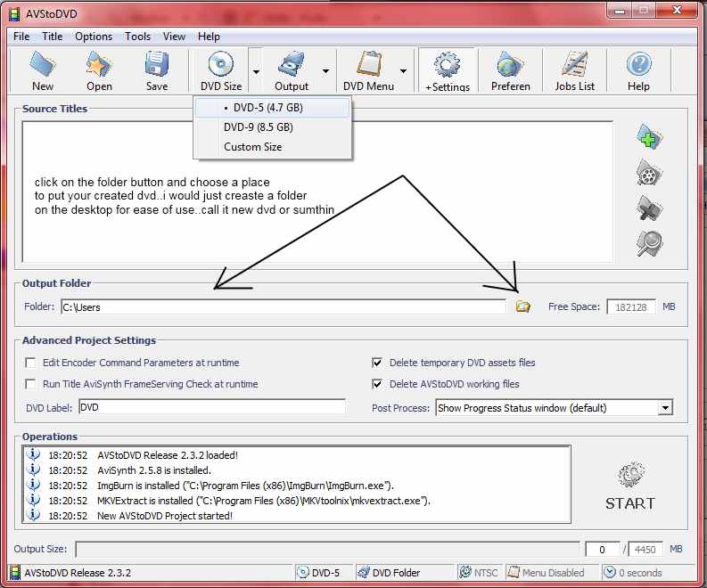Screen dimensions: 707x588
Task: Enable Run Title AviSynth FrameServing Check
Action: [30, 384]
